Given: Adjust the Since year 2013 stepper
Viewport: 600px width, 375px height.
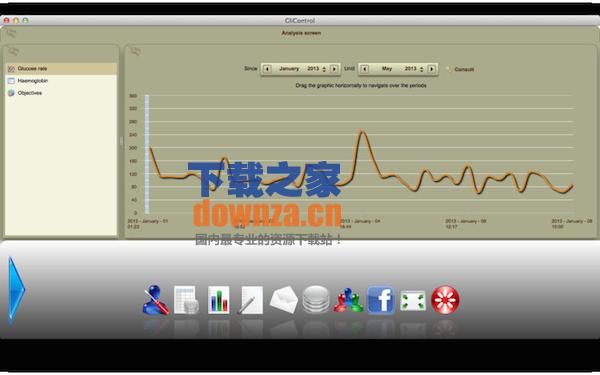Looking at the screenshot, I should (324, 69).
